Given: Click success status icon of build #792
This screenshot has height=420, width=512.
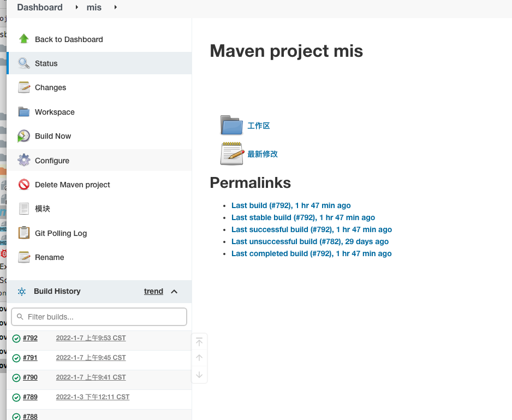Looking at the screenshot, I should (16, 338).
